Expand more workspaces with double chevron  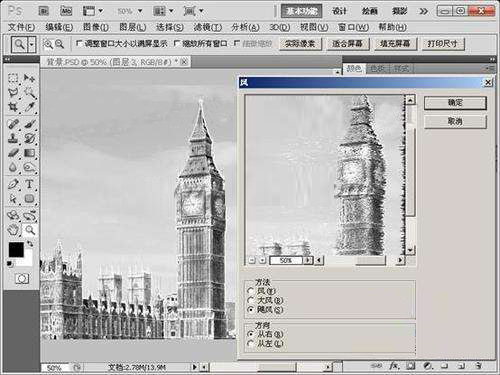click(423, 11)
